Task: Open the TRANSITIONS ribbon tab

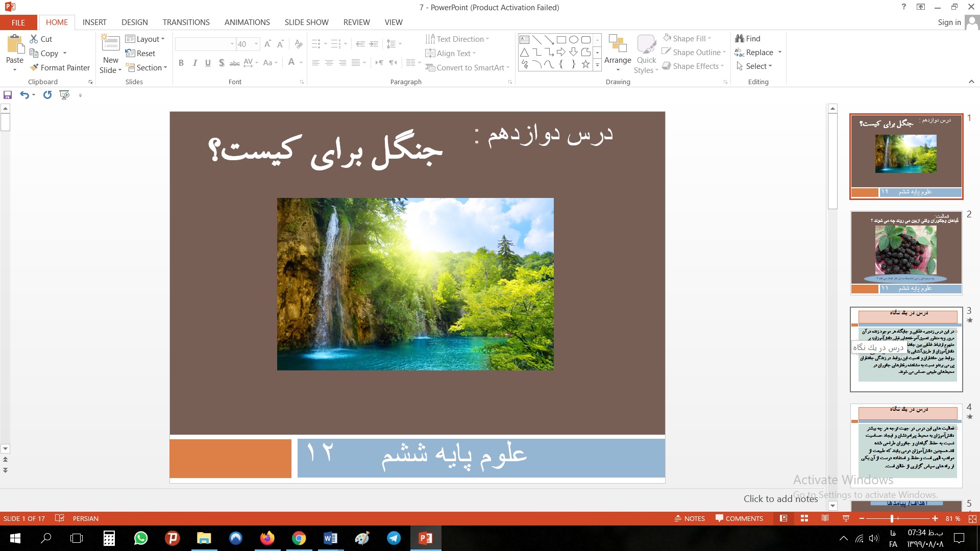Action: click(186, 22)
